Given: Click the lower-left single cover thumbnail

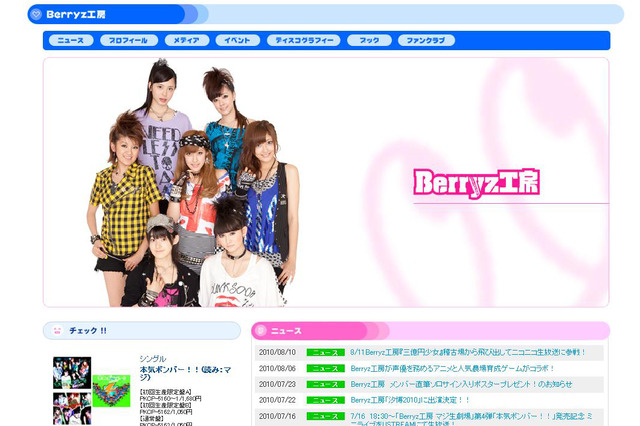Looking at the screenshot, I should coord(72,408).
